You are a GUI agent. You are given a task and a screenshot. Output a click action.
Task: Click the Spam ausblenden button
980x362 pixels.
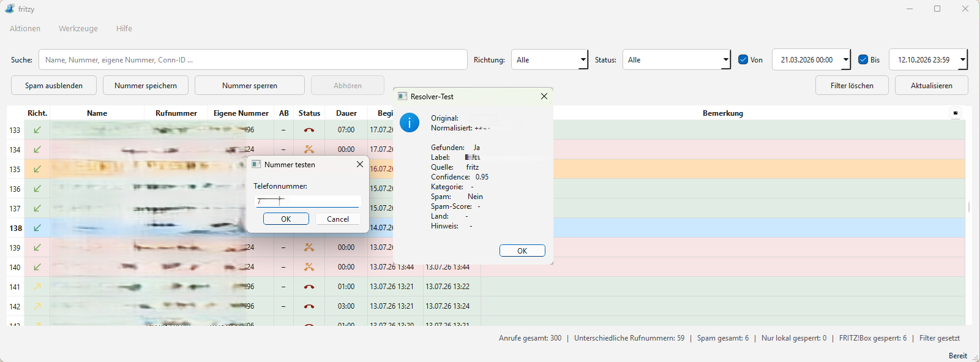[54, 86]
